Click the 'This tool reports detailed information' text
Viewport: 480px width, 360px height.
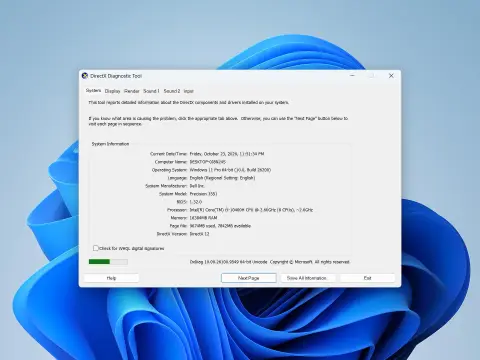tap(189, 102)
